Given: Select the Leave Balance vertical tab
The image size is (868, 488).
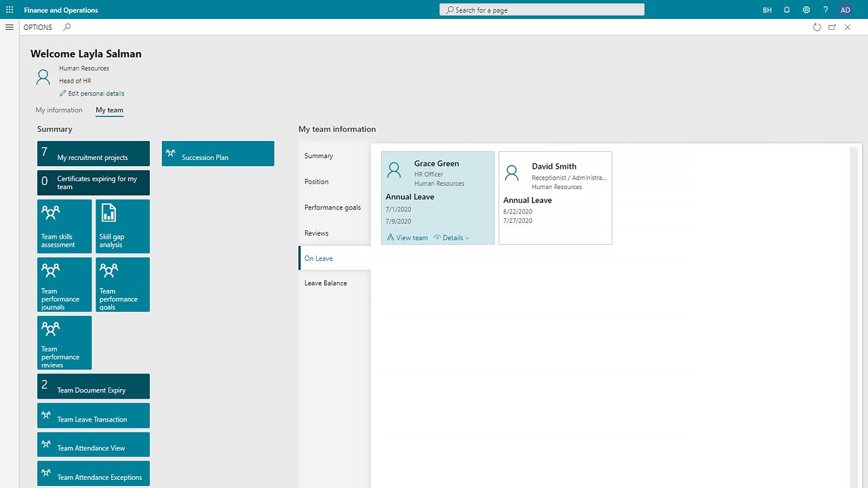Looking at the screenshot, I should pyautogui.click(x=334, y=283).
